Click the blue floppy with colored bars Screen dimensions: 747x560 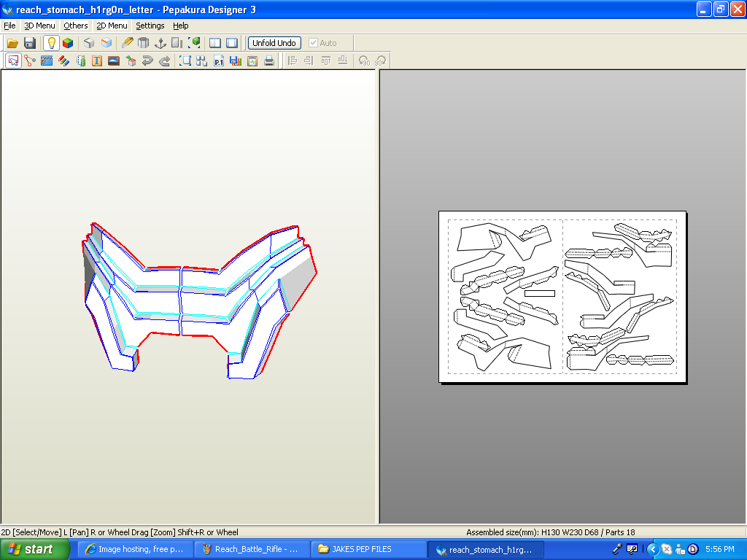tap(236, 61)
